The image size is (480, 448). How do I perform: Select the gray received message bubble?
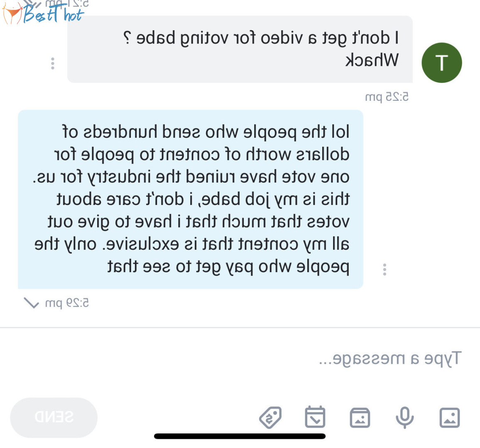click(x=240, y=49)
